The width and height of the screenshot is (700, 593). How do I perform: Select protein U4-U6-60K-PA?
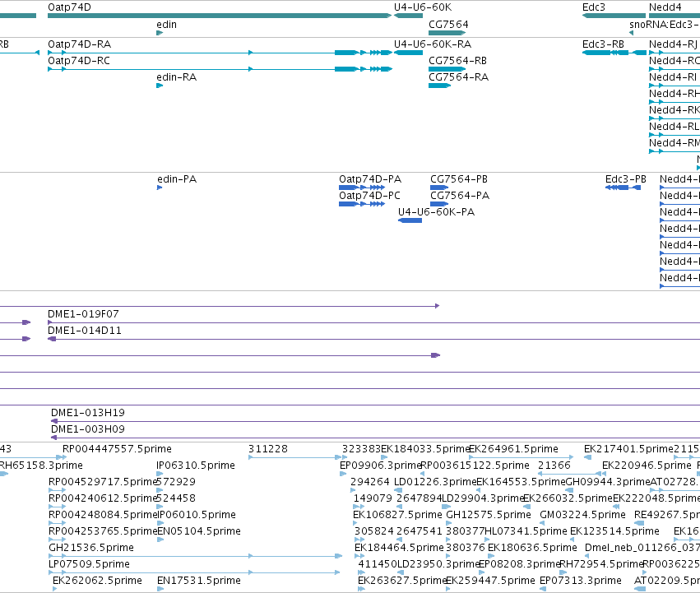tap(410, 220)
